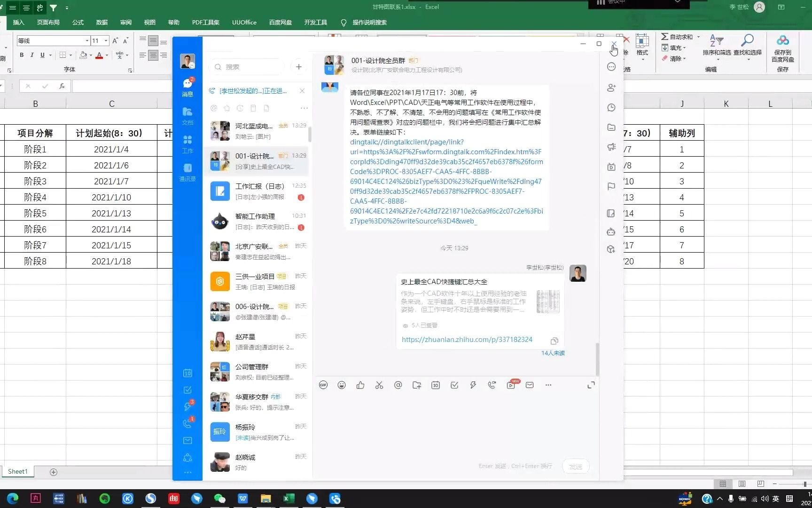Open the DingTalk Messages (消息) sidebar tab

point(187,87)
